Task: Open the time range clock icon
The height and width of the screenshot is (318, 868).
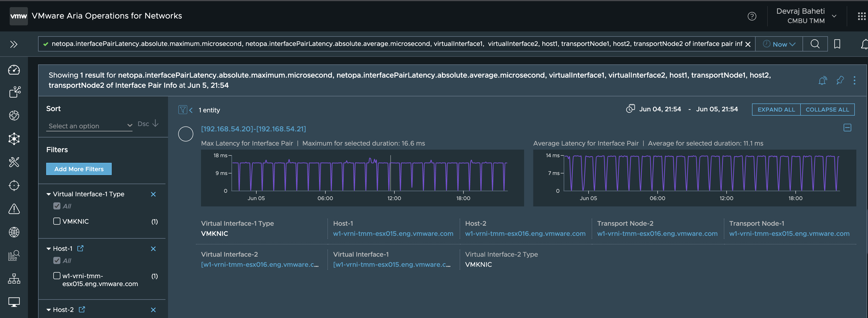Action: [x=630, y=109]
